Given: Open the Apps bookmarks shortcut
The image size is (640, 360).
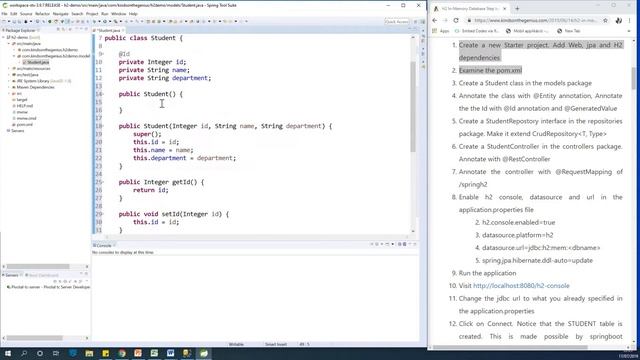Looking at the screenshot, I should [x=441, y=31].
